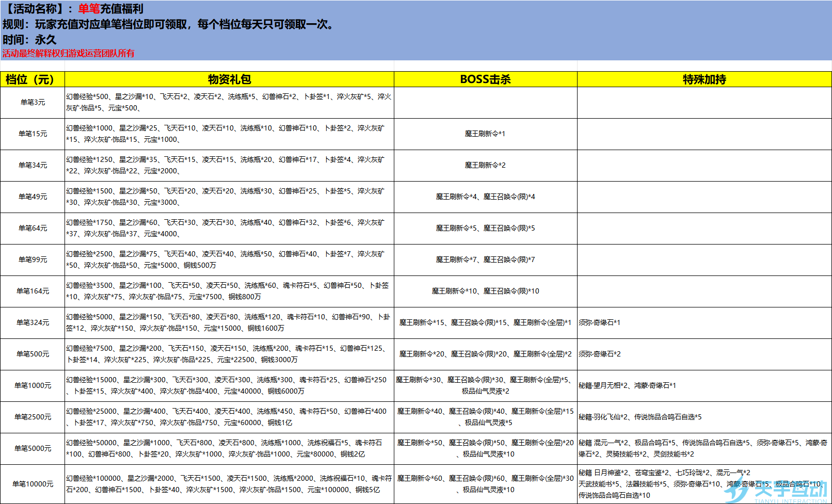Select 魔王刷新令*10、魔王召唤令(限)*10 cell

pyautogui.click(x=485, y=291)
